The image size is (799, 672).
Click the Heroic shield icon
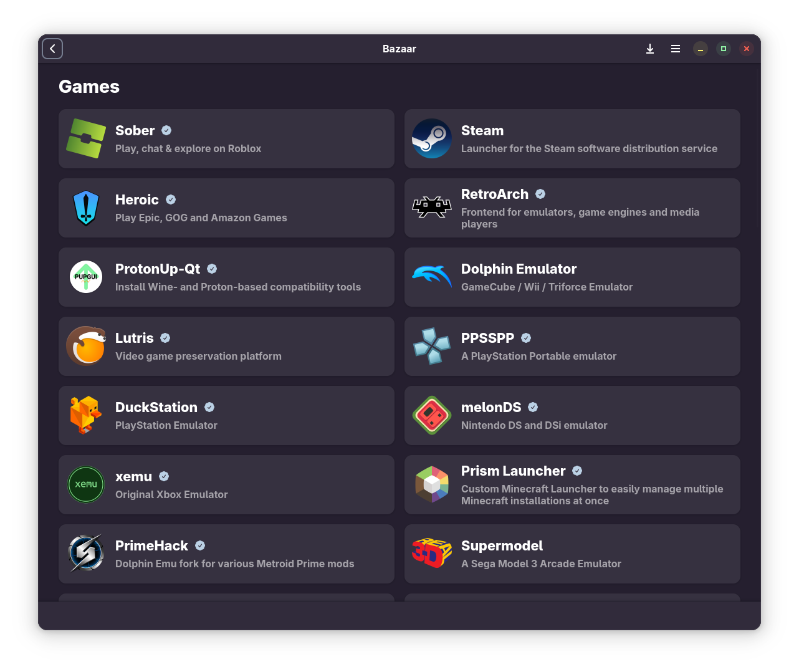click(x=86, y=208)
